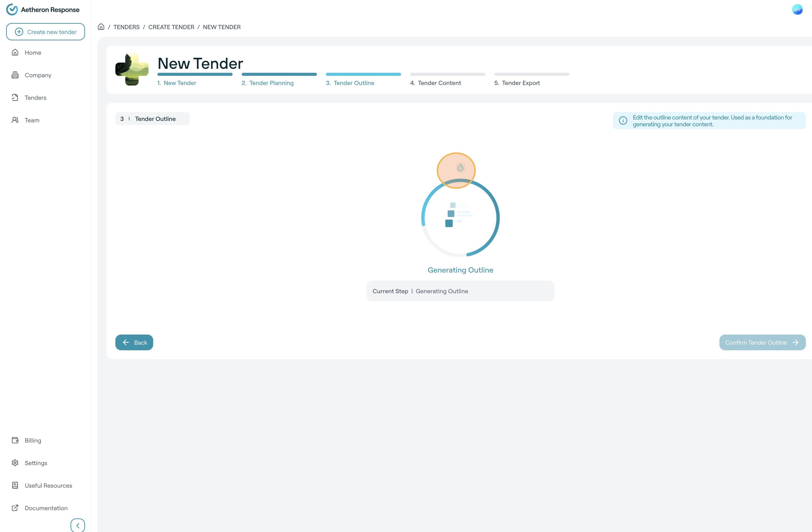Click the Tender Export progress bar
812x532 pixels.
531,74
